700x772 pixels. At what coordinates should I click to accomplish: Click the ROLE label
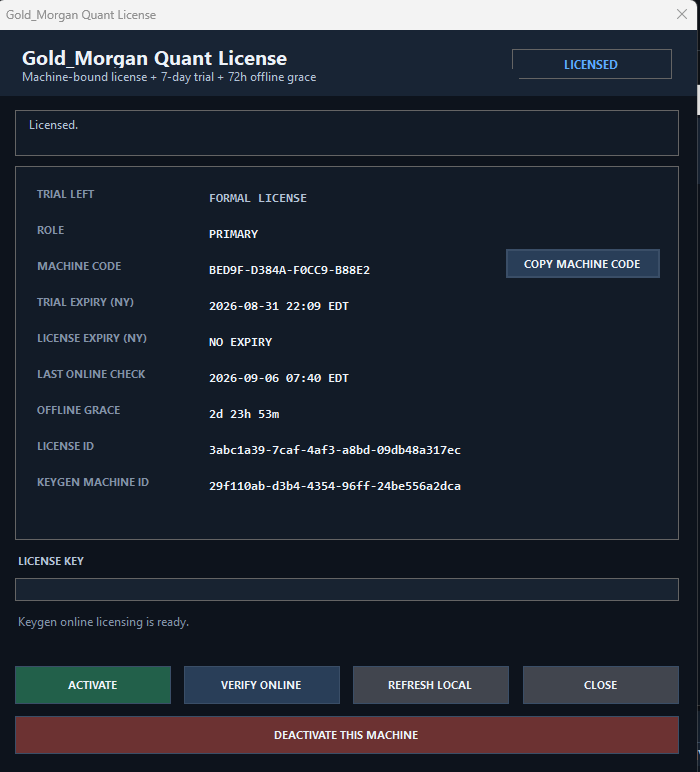pos(51,230)
